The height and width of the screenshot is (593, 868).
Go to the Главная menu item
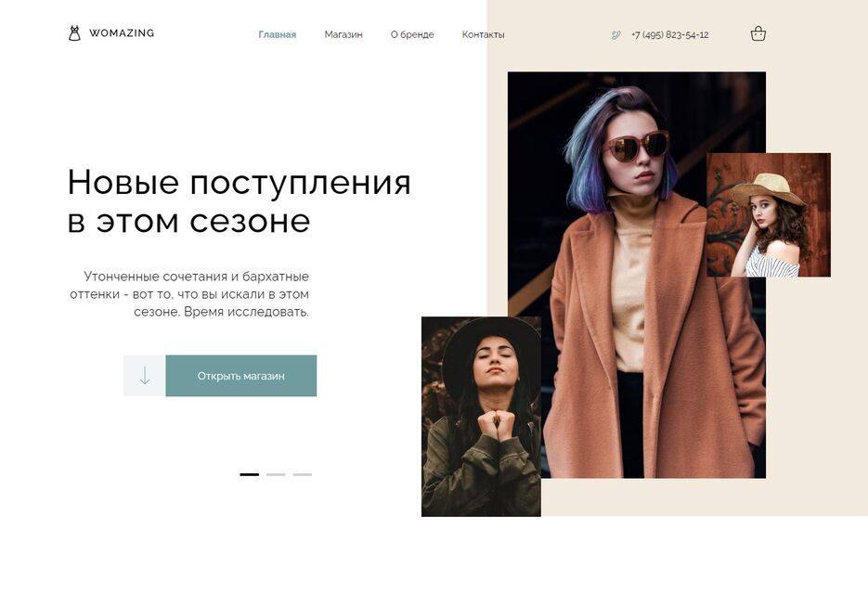[278, 34]
